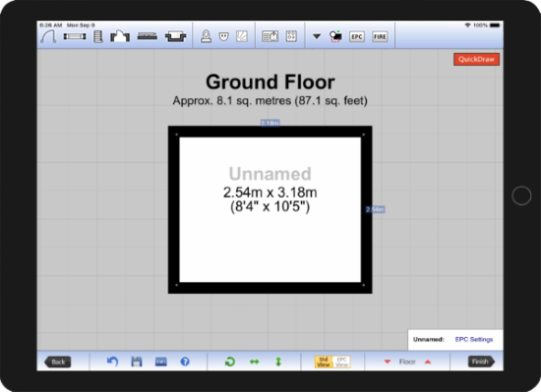Select the Ground Floor title text

(270, 82)
